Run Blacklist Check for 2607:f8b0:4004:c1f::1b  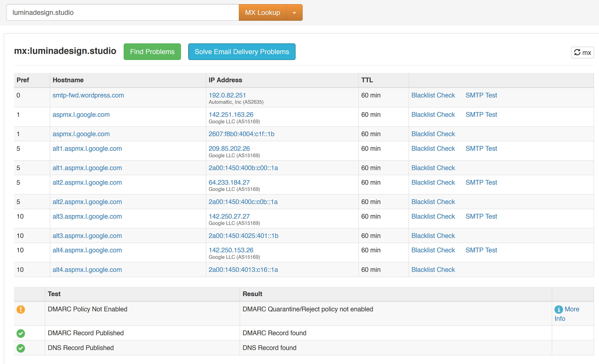pos(433,134)
